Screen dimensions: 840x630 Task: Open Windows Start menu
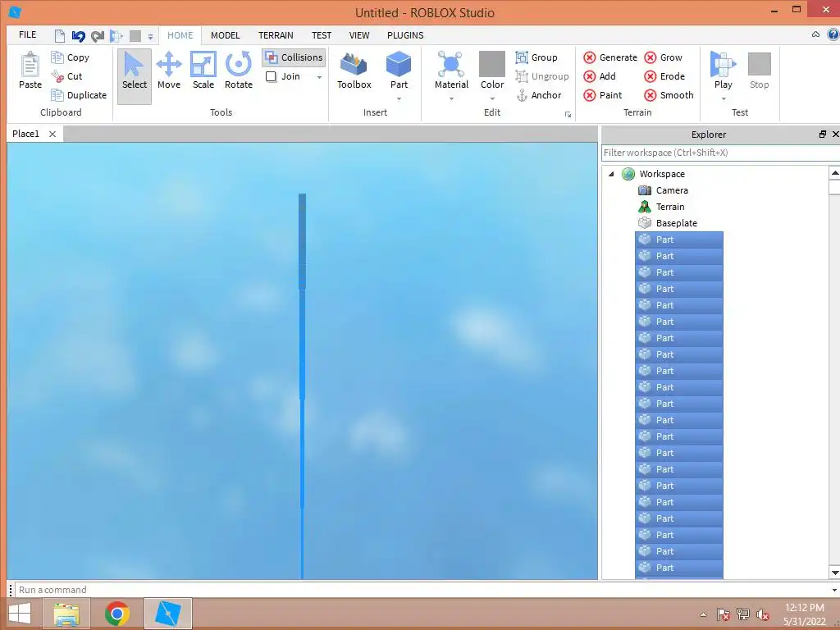[x=20, y=614]
